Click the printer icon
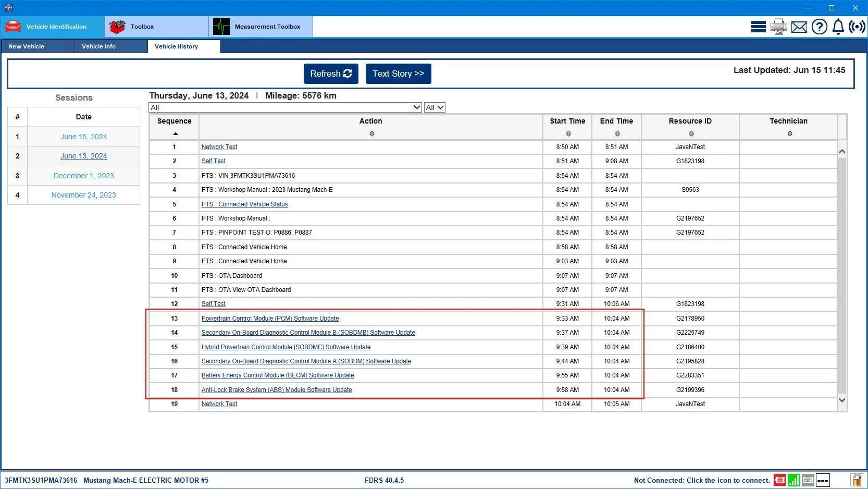Image resolution: width=868 pixels, height=489 pixels. (x=778, y=27)
